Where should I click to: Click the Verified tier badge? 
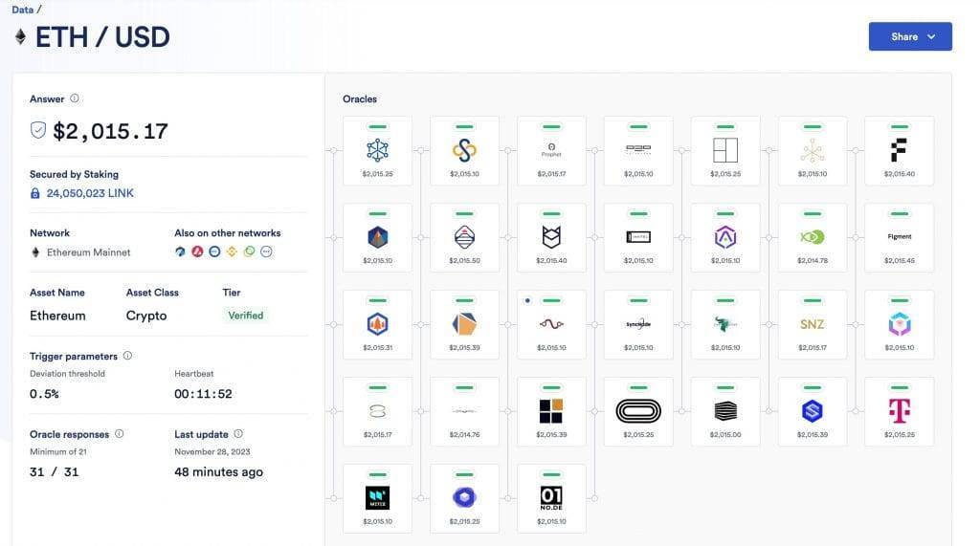pyautogui.click(x=246, y=316)
